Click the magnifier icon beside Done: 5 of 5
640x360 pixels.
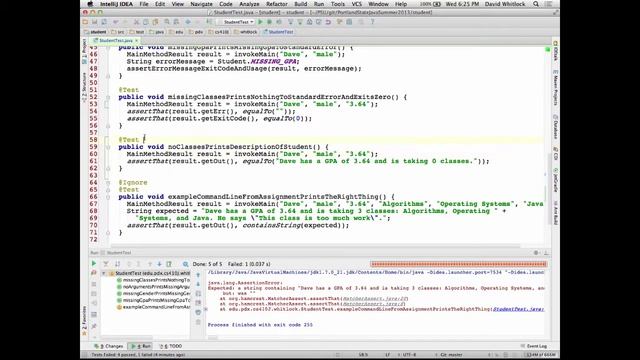(x=186, y=264)
